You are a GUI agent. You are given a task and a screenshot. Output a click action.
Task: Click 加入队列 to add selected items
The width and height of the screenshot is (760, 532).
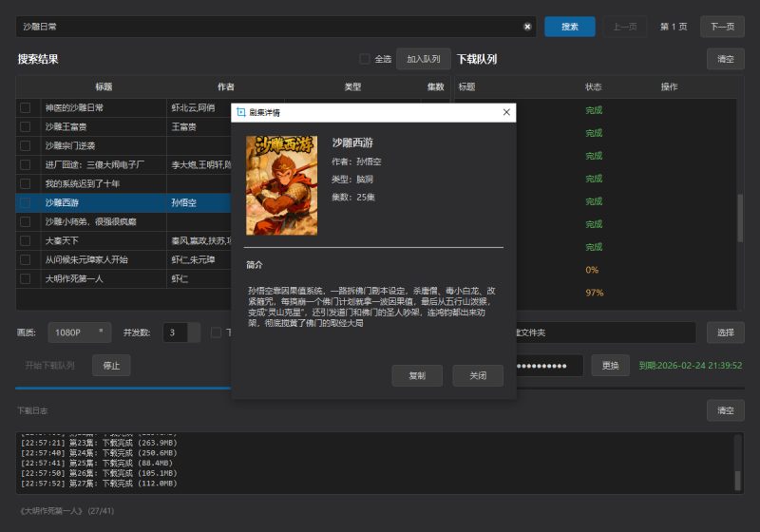(424, 59)
